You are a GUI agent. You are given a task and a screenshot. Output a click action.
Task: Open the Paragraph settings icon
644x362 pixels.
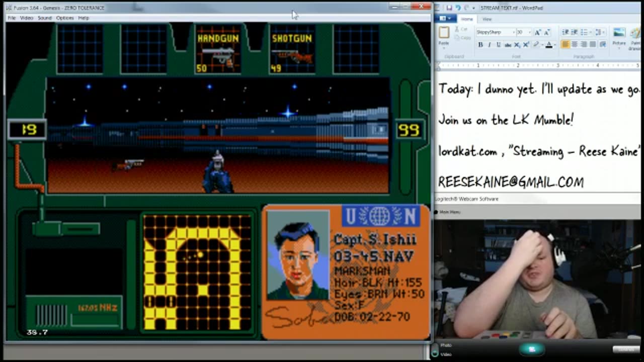pos(603,44)
